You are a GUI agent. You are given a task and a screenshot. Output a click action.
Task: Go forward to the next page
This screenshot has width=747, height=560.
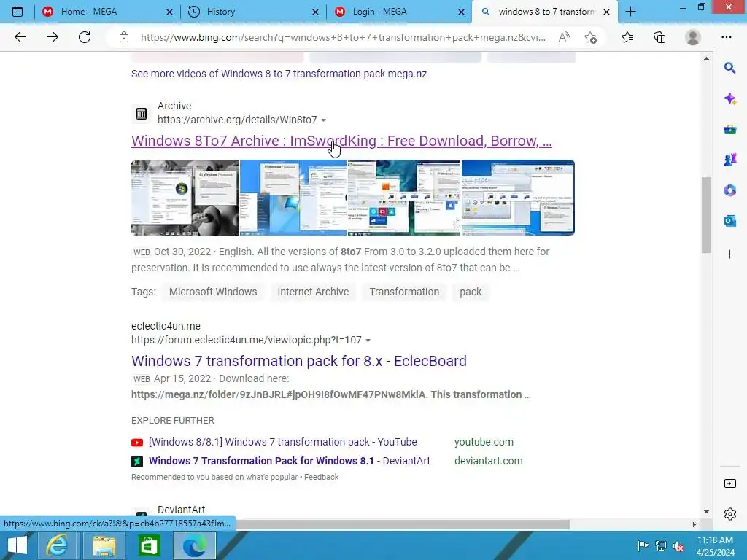pyautogui.click(x=53, y=37)
